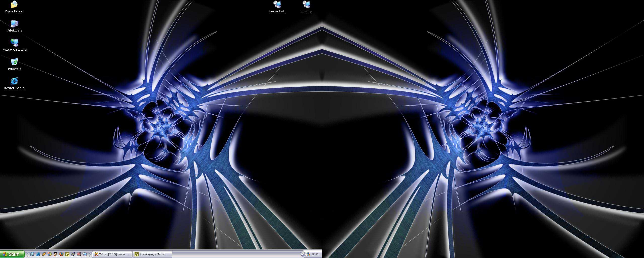
Task: Open the Start menu
Action: tap(12, 254)
